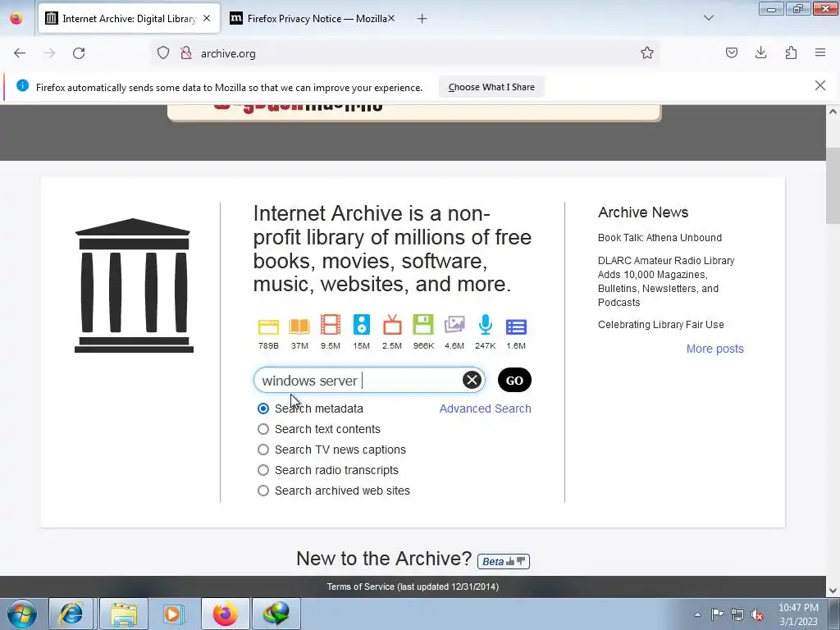This screenshot has height=630, width=840.
Task: Select Search TV news captions option
Action: tap(263, 450)
